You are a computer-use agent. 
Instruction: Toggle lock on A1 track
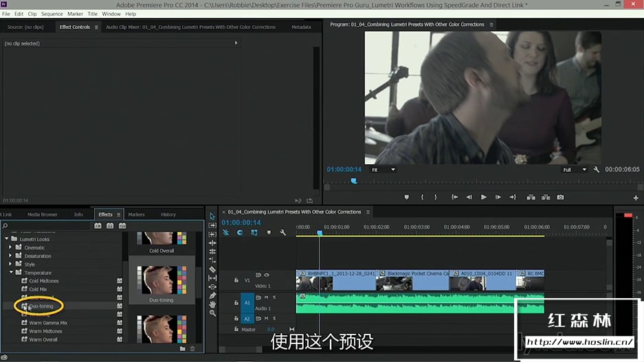[x=236, y=302]
